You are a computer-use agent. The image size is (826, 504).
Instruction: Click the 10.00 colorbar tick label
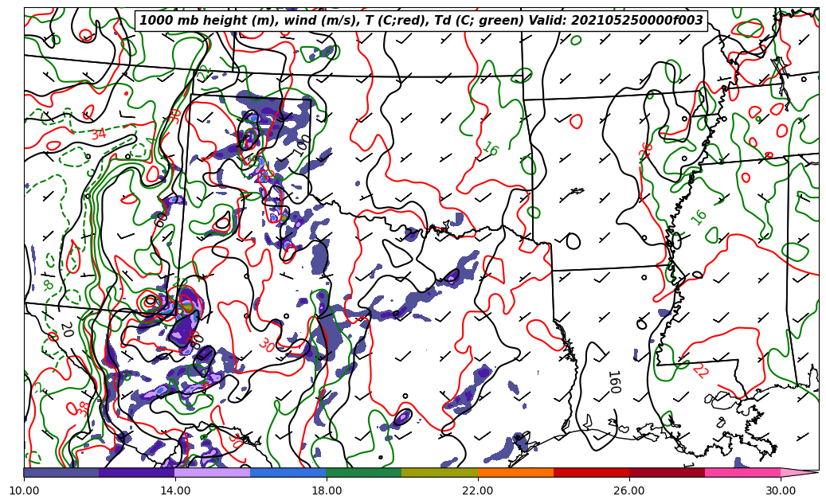point(24,491)
